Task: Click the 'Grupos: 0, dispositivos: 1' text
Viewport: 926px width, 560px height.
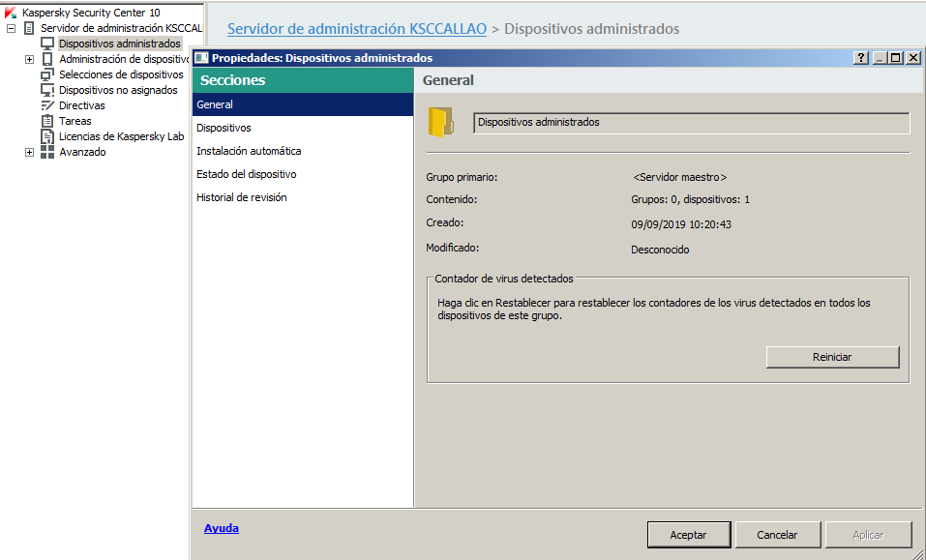Action: 690,199
